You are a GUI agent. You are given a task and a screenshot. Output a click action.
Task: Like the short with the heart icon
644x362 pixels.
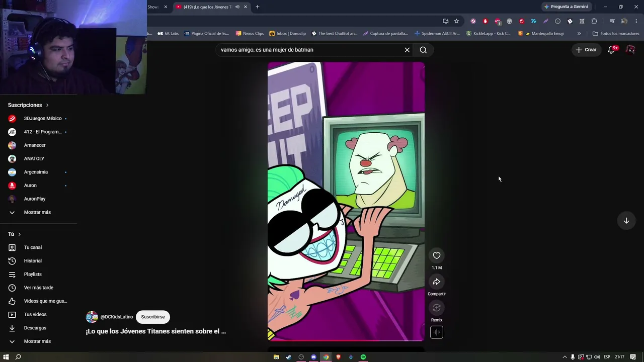click(x=437, y=255)
